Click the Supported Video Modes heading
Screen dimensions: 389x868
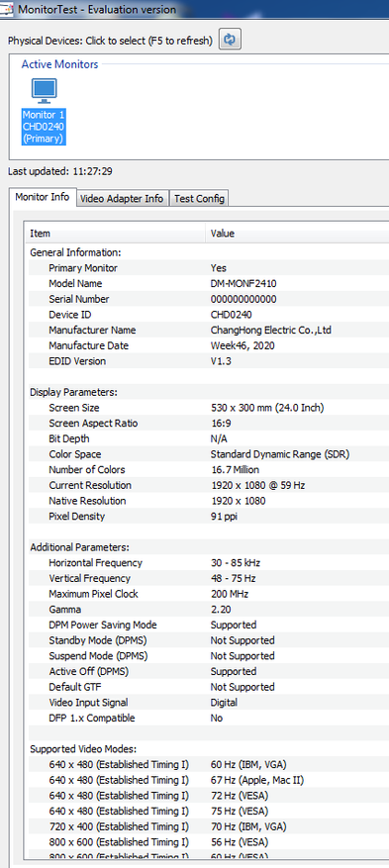tap(83, 748)
